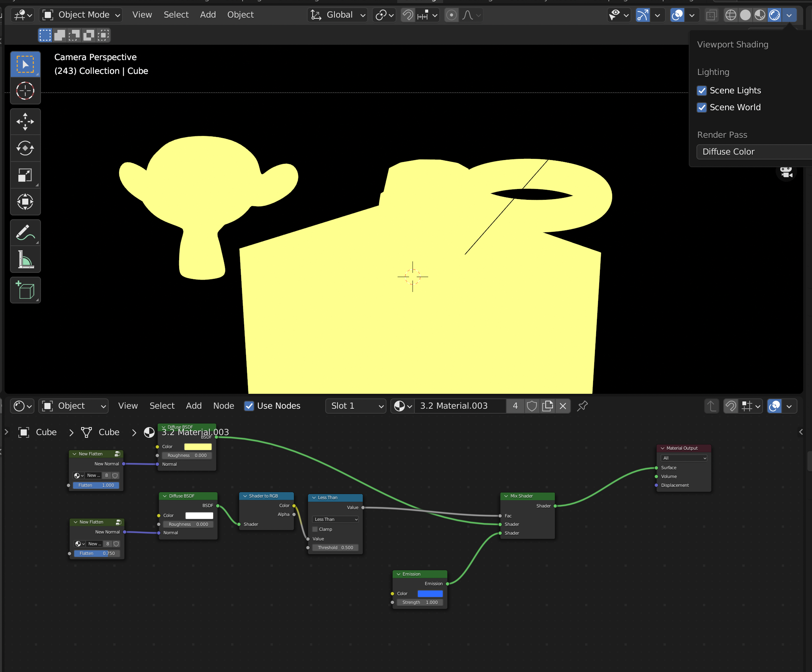This screenshot has height=672, width=812.
Task: Open Less Than operation dropdown in node
Action: coord(335,519)
